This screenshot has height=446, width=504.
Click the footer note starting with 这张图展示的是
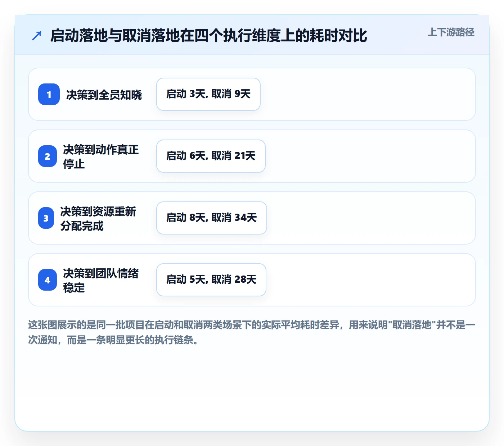[252, 332]
